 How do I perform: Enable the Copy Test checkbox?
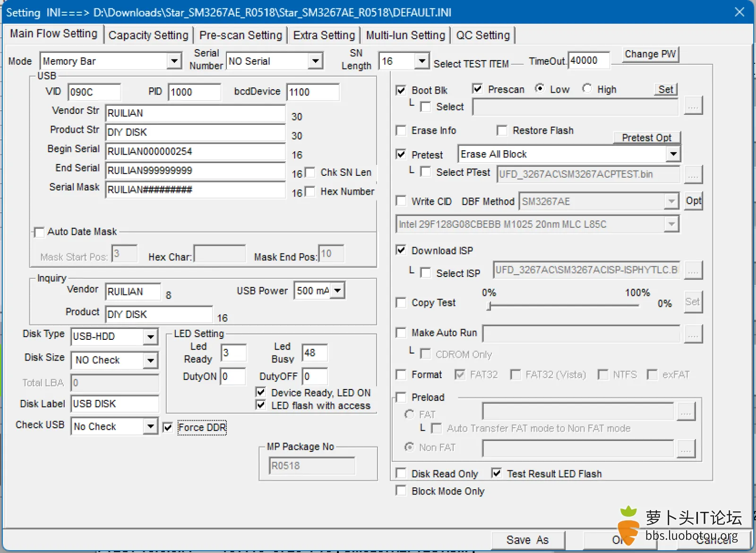[x=401, y=302]
